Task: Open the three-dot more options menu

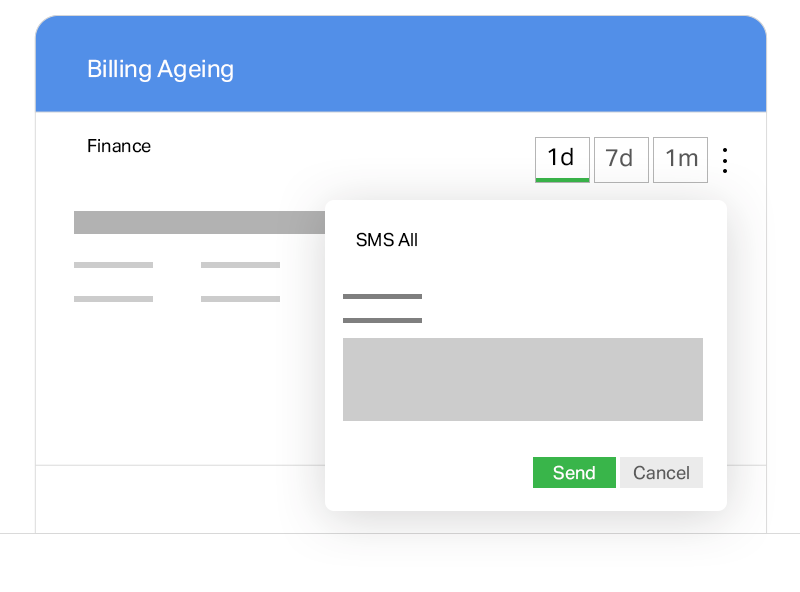Action: tap(724, 160)
